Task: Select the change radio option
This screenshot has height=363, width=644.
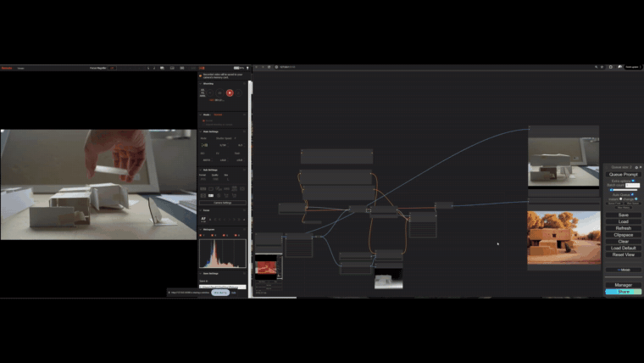Action: (x=636, y=199)
